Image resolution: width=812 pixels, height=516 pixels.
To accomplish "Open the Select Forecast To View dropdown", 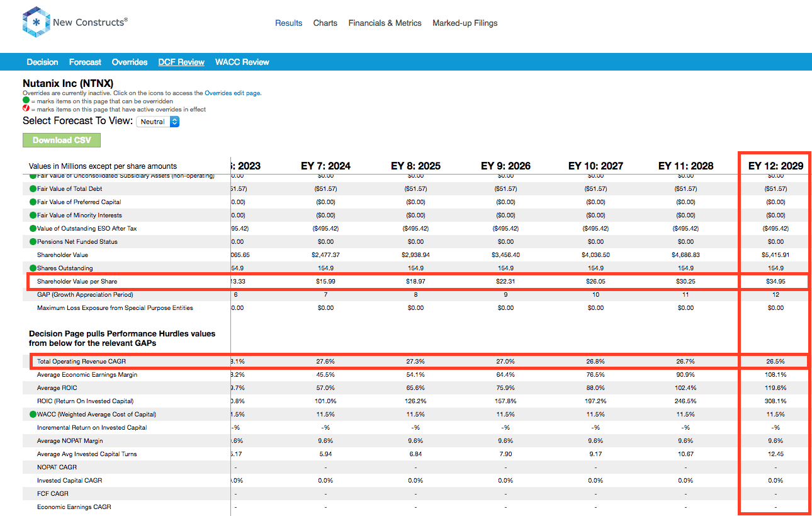I will [158, 122].
